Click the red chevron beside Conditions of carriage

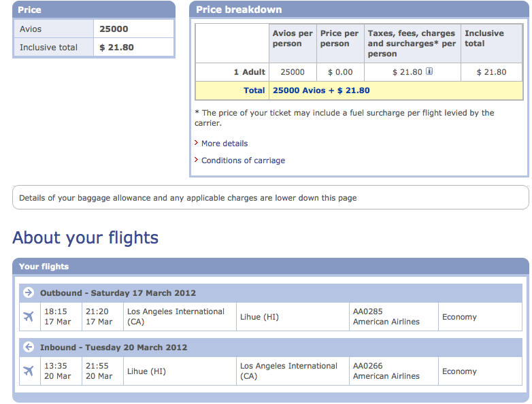click(196, 160)
